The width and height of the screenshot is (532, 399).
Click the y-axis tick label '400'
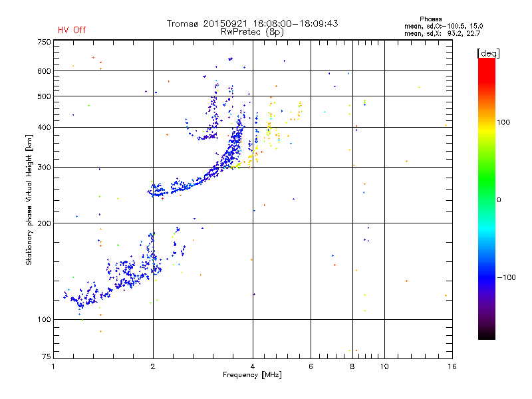(45, 127)
